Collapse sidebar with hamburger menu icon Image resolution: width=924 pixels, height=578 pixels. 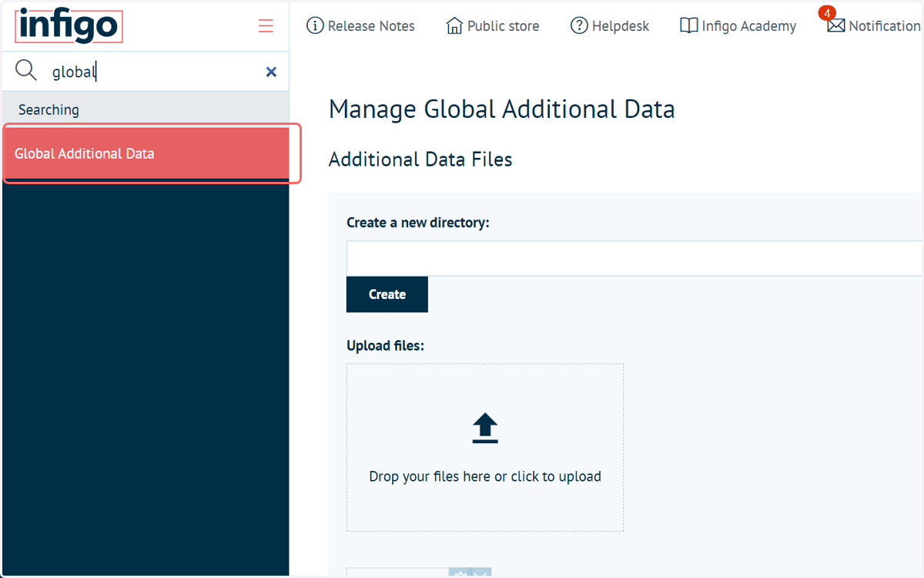[266, 26]
